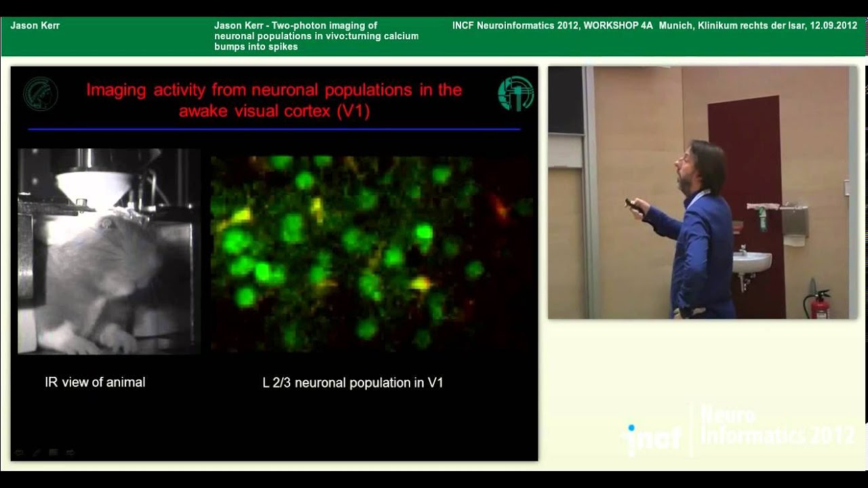Click the talk title in the header
The height and width of the screenshot is (488, 868).
(316, 36)
